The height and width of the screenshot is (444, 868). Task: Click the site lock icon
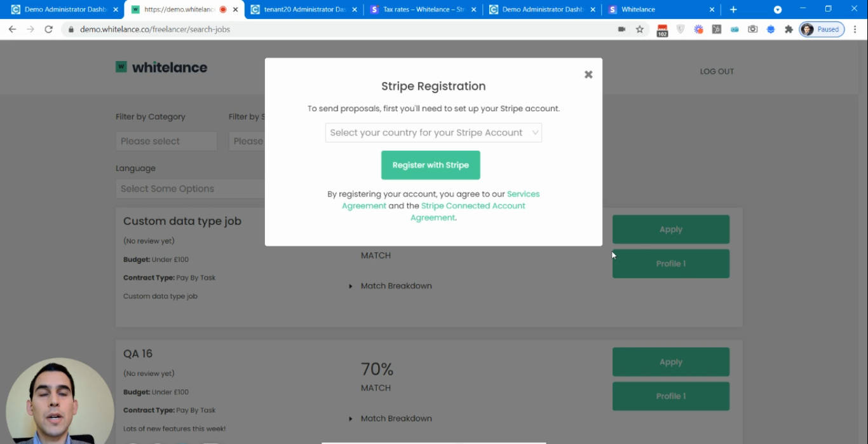[71, 29]
